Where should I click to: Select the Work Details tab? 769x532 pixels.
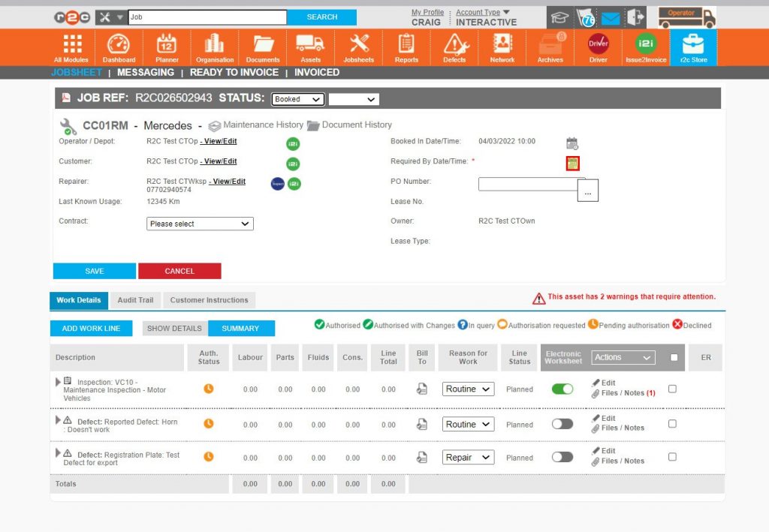[78, 300]
